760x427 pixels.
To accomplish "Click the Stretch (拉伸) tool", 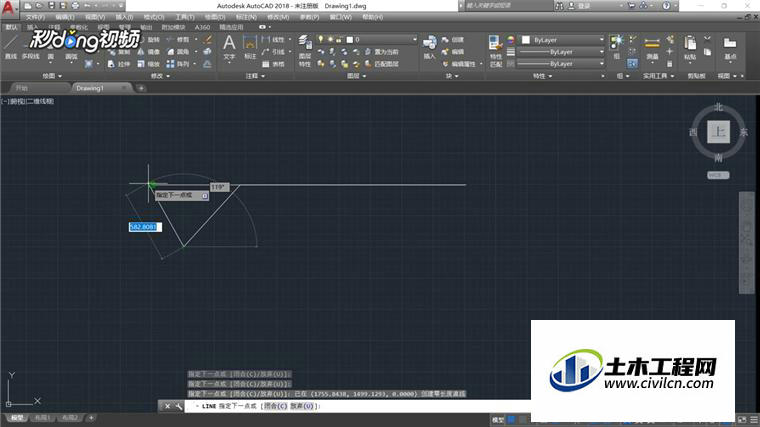I will click(x=119, y=64).
